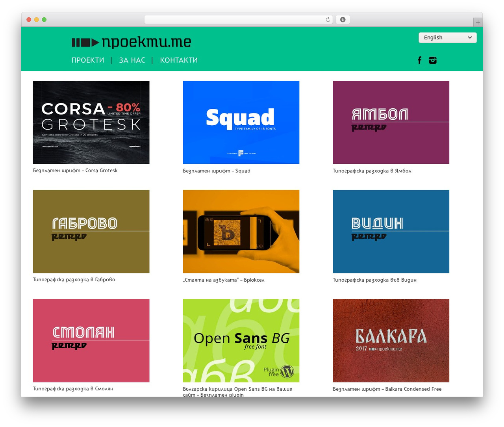Follow the 'Типографска разходка във Видин' link
This screenshot has width=504, height=427.
[374, 280]
